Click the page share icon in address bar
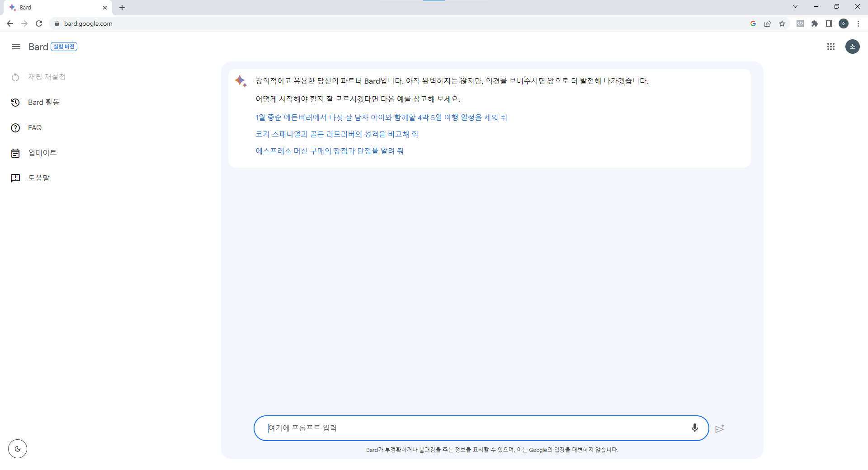Screen dimensions: 868x470 (768, 23)
